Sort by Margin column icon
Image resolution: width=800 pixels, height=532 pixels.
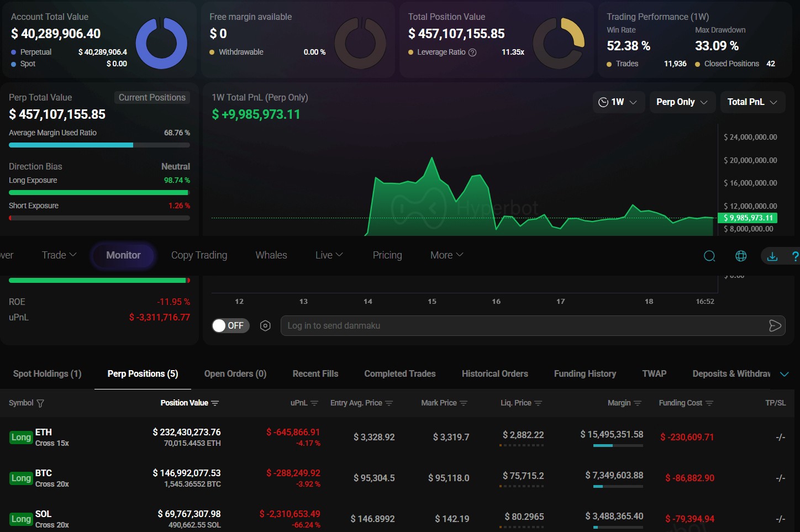[x=638, y=403]
